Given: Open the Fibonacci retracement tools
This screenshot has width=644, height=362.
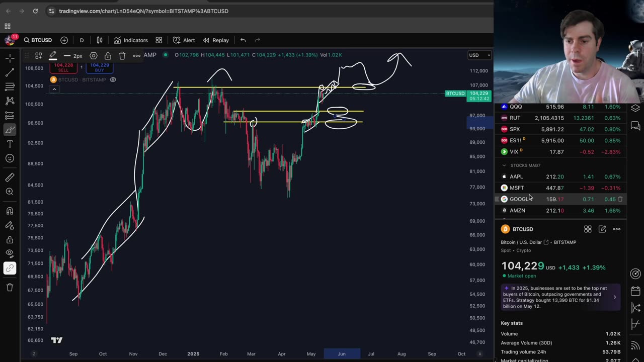Looking at the screenshot, I should point(10,87).
